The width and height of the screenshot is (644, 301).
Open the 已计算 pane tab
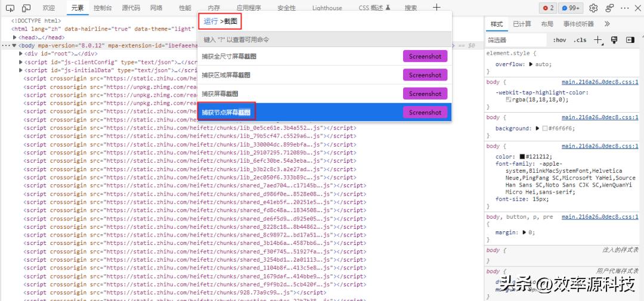[x=522, y=24]
